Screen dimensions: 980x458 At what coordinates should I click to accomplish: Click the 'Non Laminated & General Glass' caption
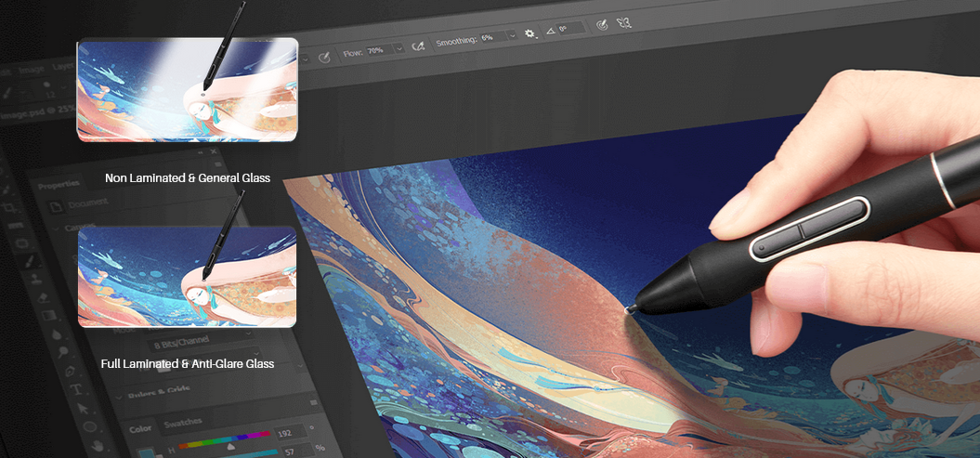click(x=188, y=178)
